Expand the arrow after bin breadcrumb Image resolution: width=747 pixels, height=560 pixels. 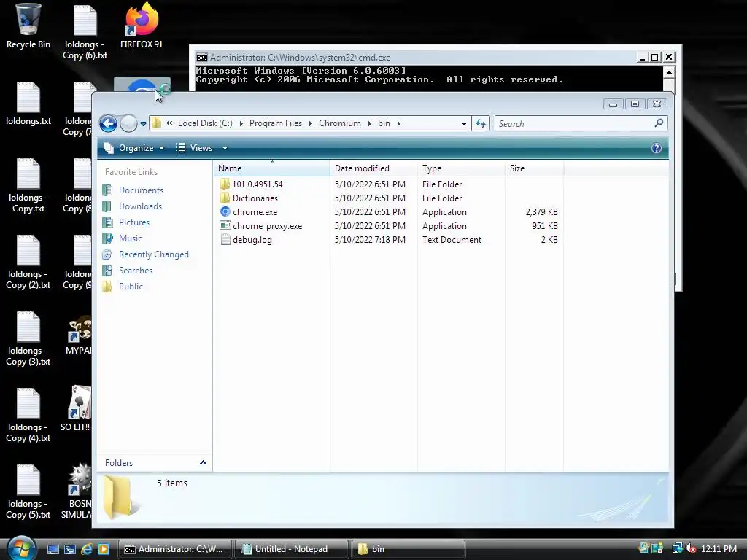coord(399,124)
